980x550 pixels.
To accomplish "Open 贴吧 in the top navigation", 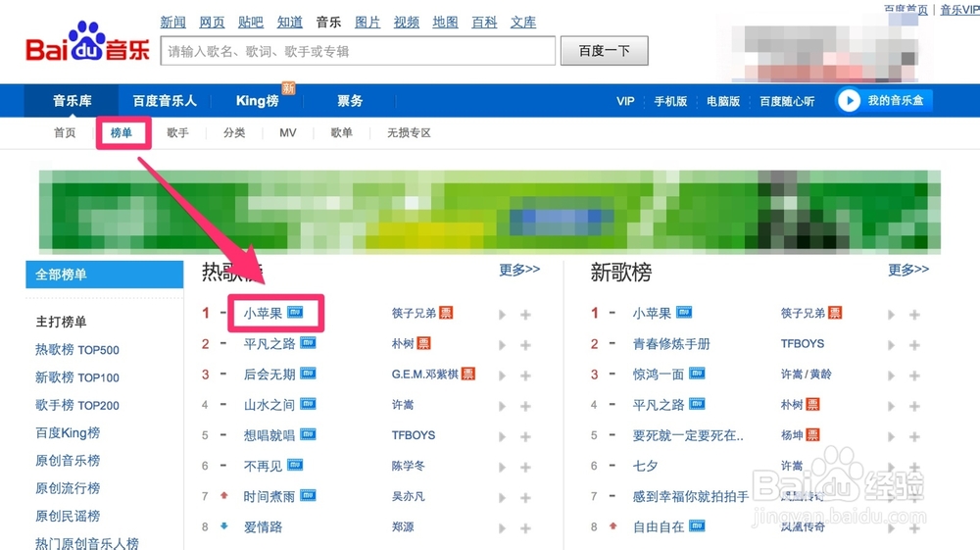I will coord(251,23).
